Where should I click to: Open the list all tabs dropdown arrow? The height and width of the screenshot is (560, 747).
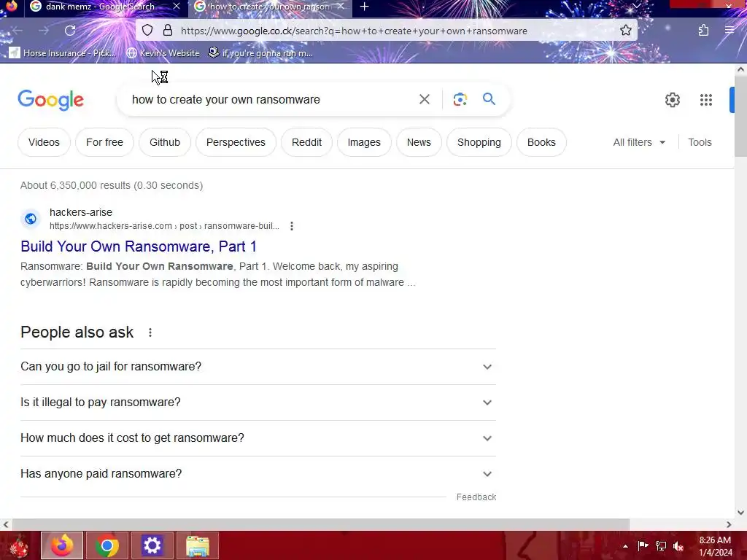click(x=636, y=6)
